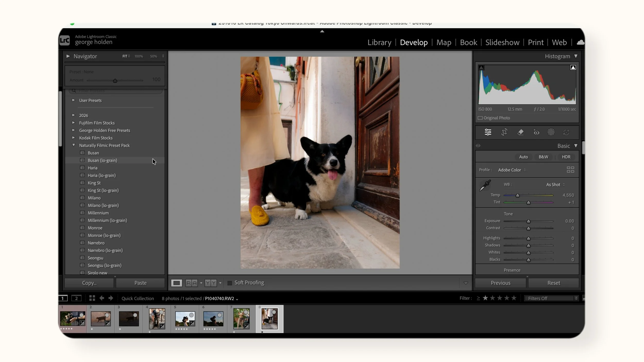Click the Seongsu preset icon
Screen dimensions: 644x362
click(82, 258)
